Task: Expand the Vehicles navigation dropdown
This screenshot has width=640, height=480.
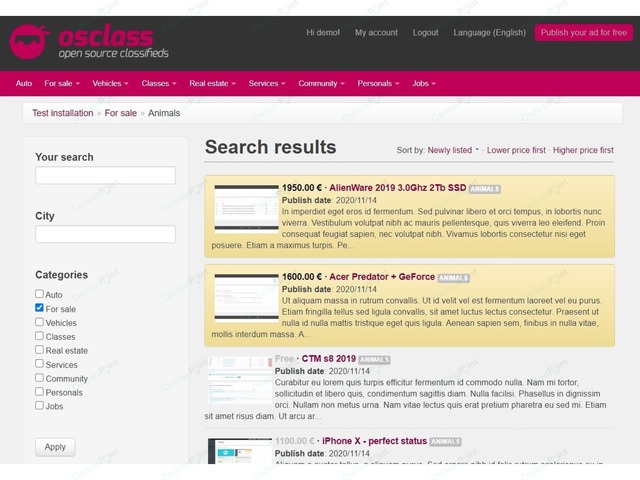Action: (x=110, y=84)
